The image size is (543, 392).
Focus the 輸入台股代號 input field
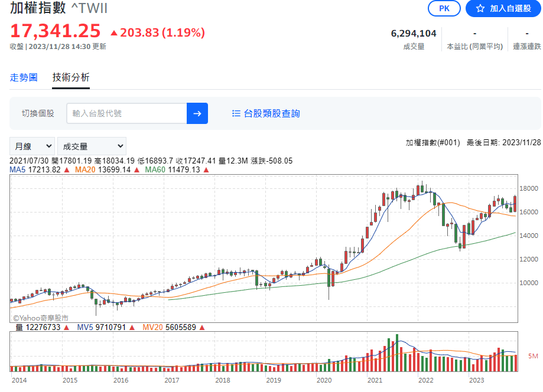point(127,113)
